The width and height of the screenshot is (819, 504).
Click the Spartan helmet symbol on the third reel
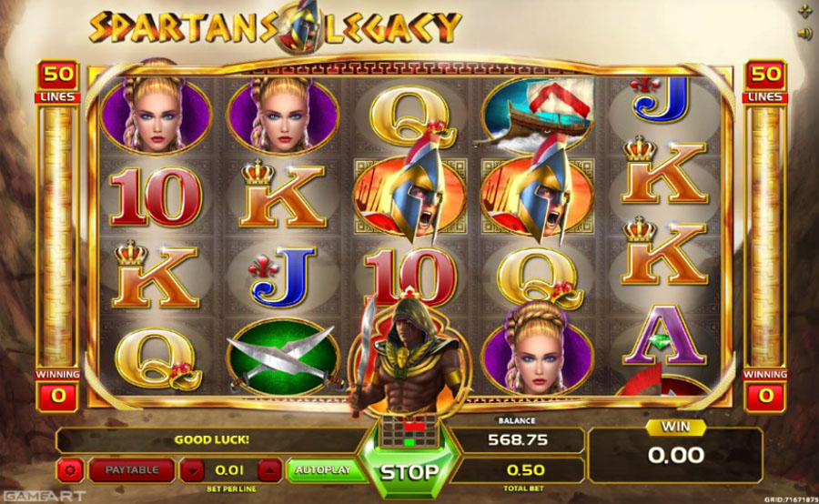coord(410,192)
